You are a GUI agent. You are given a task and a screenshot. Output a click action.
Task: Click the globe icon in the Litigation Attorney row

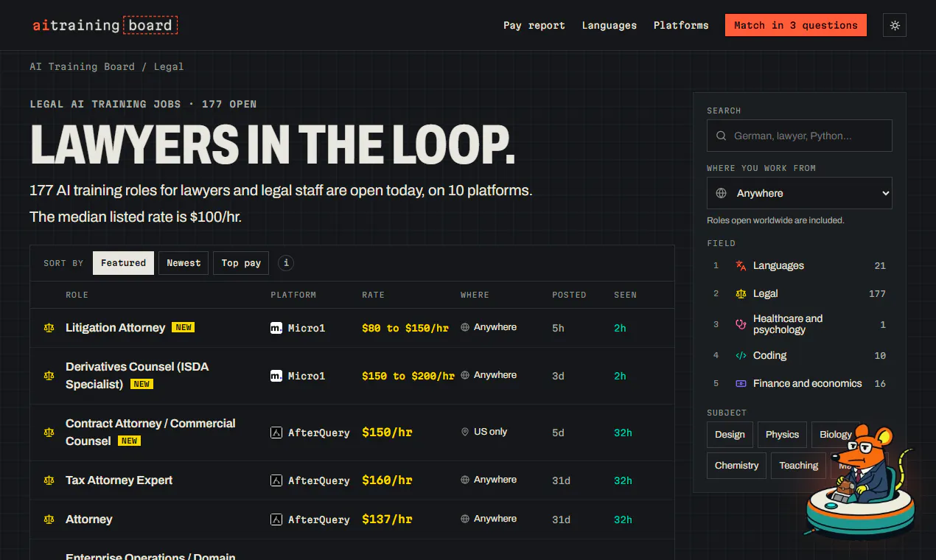tap(465, 327)
